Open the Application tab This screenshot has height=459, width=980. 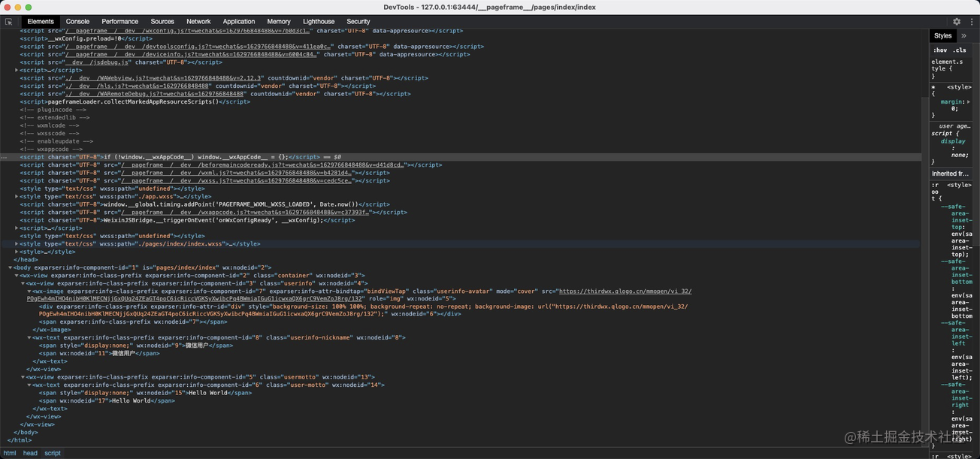pos(239,22)
